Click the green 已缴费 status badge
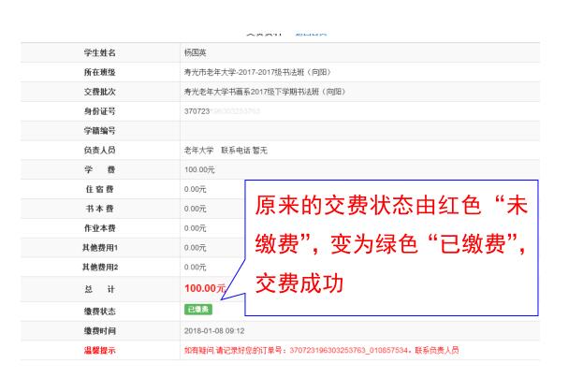The height and width of the screenshot is (392, 583). [197, 310]
